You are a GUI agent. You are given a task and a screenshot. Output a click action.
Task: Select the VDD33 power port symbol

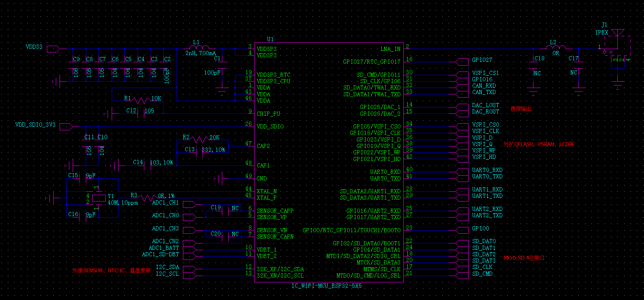[x=53, y=49]
